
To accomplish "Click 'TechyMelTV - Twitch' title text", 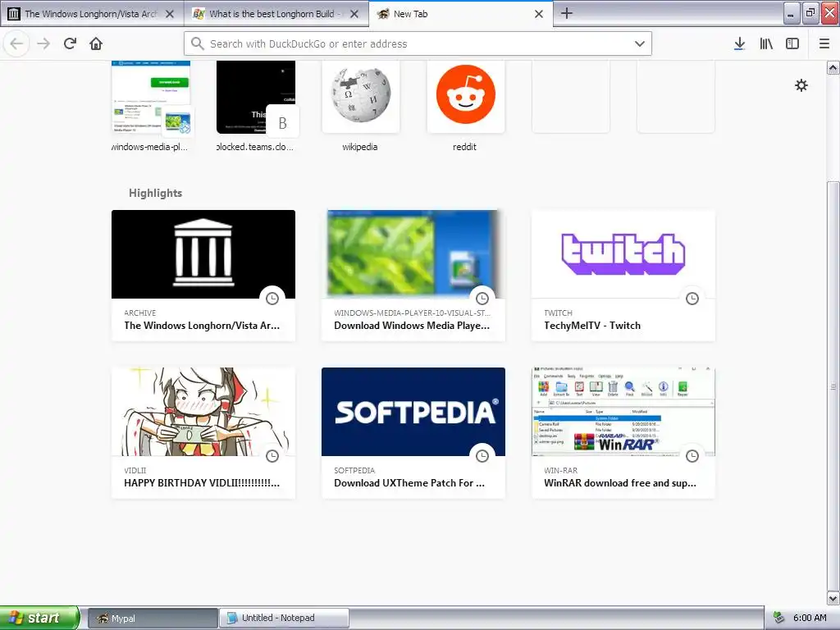I will (592, 325).
